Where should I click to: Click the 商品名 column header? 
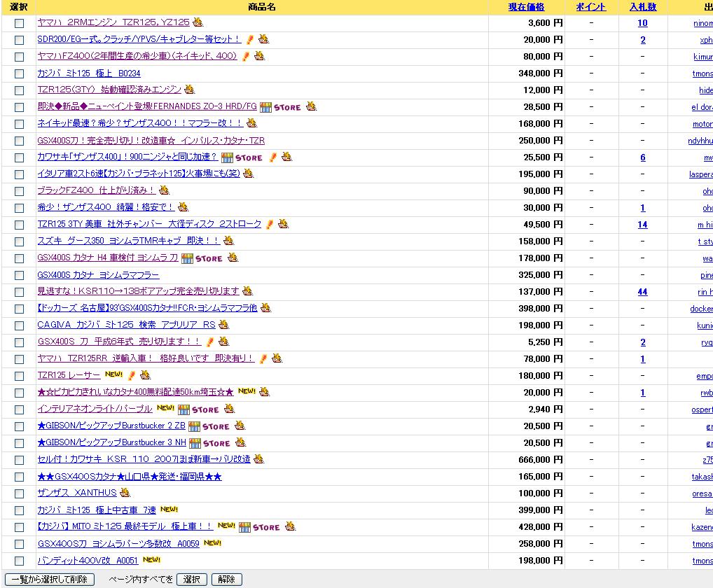click(261, 7)
